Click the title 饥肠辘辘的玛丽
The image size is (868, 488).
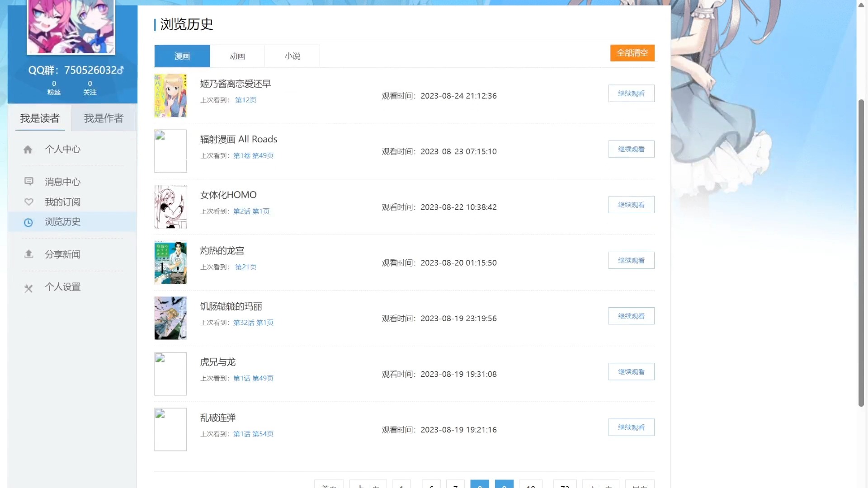231,306
